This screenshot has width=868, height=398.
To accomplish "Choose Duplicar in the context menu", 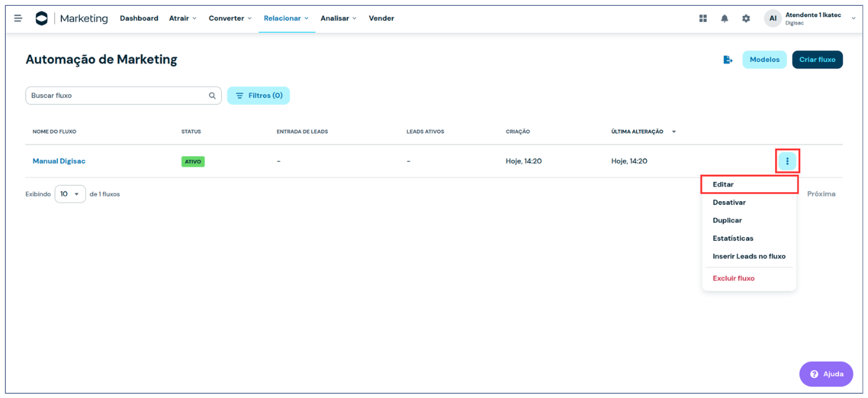I will (727, 221).
